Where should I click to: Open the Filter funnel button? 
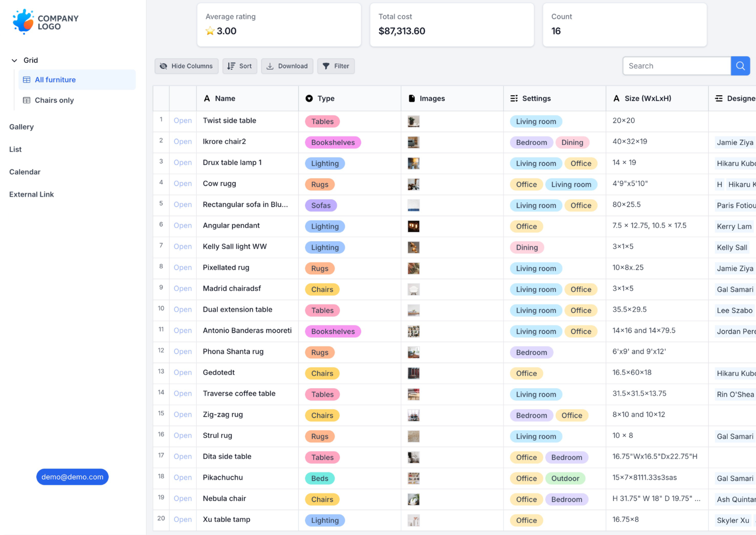tap(336, 66)
